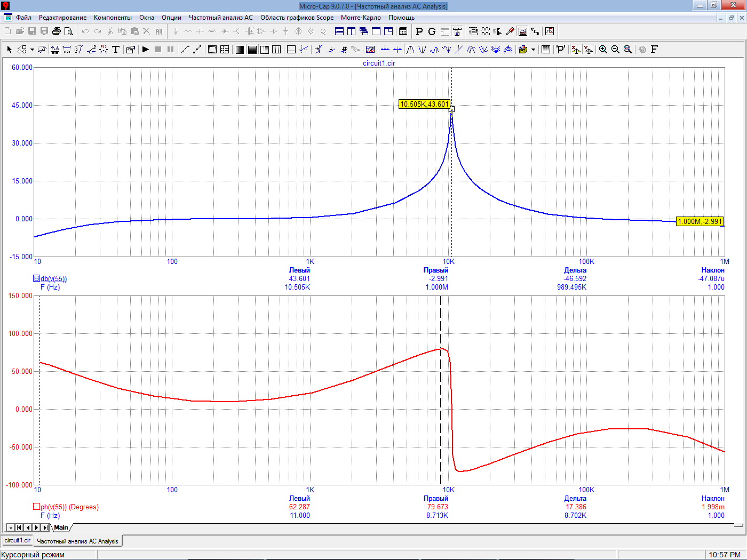The image size is (747, 560).
Task: Open the calculator tool
Action: [x=403, y=31]
